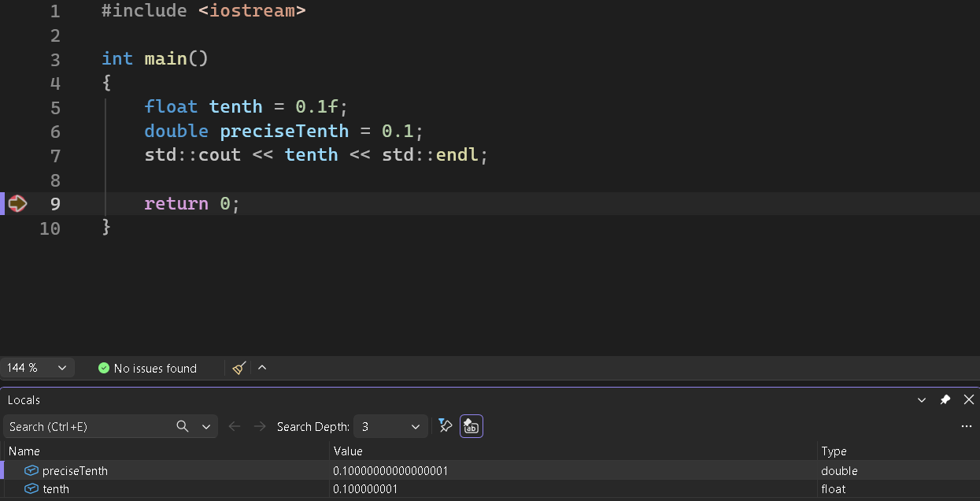Click line number 10 in the gutter
Image resolution: width=980 pixels, height=501 pixels.
[x=50, y=228]
